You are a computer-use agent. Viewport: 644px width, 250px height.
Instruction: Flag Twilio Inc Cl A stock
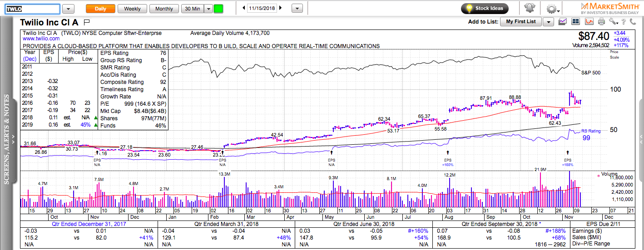click(x=87, y=22)
